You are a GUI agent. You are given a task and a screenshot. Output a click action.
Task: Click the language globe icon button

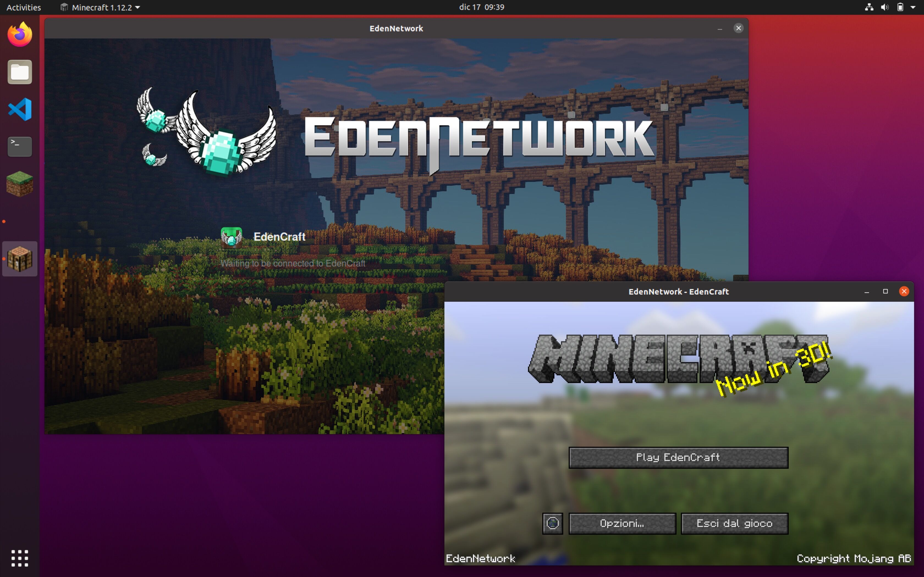[x=552, y=523]
